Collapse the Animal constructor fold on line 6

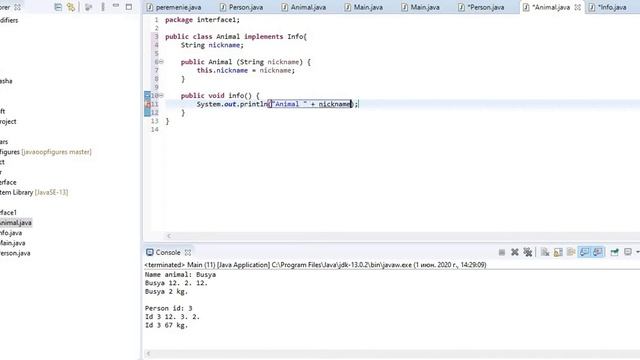click(x=161, y=62)
